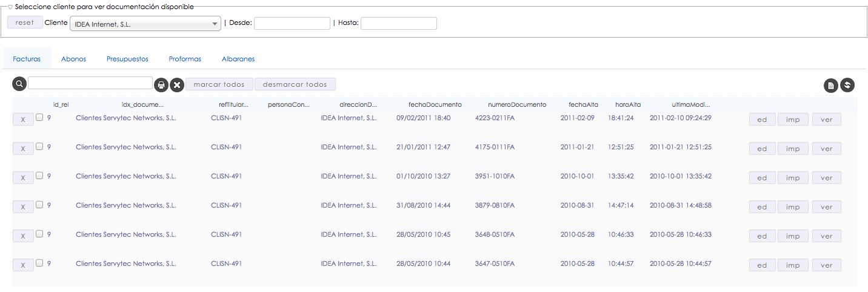Click the marcar todos button

tap(219, 84)
